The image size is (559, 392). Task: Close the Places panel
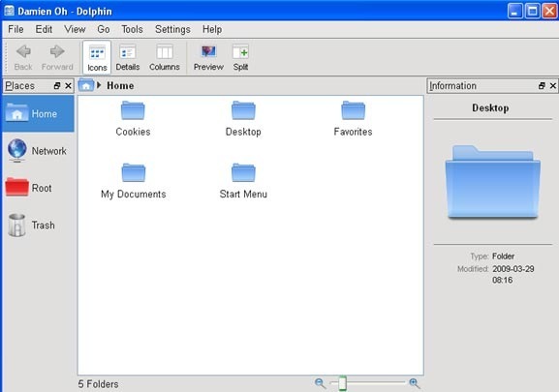[x=68, y=86]
